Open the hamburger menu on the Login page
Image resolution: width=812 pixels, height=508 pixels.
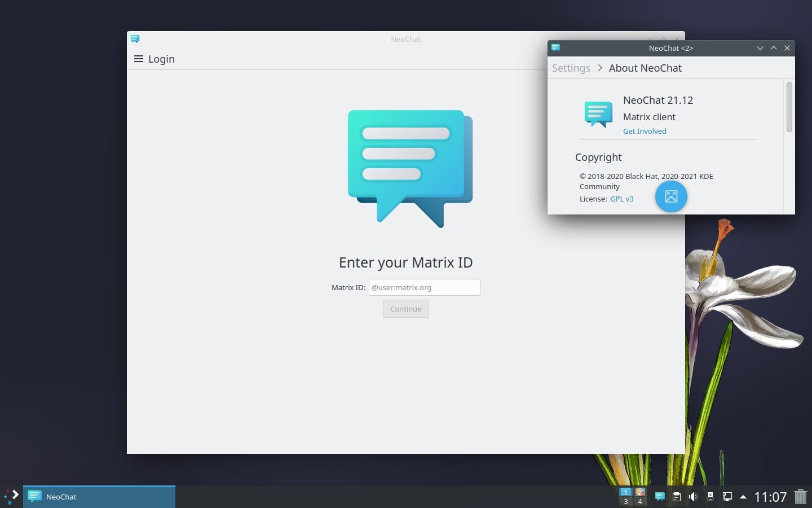click(x=139, y=59)
